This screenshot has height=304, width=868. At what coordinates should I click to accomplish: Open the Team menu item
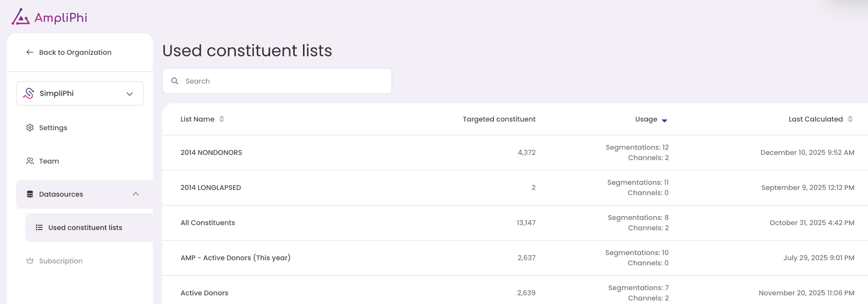[x=49, y=161]
